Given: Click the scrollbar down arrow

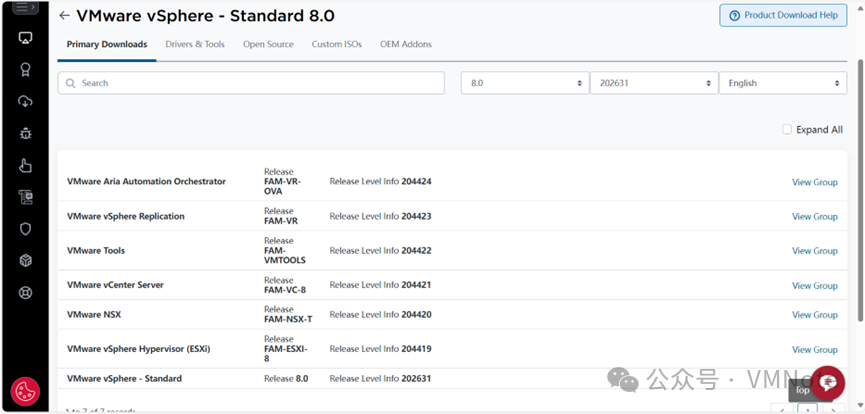Looking at the screenshot, I should [x=861, y=407].
